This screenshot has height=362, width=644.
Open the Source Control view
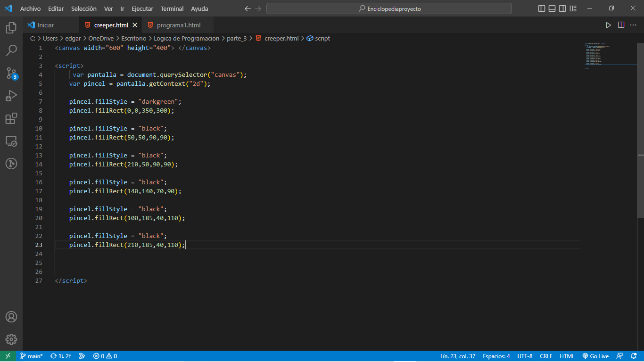pyautogui.click(x=11, y=73)
